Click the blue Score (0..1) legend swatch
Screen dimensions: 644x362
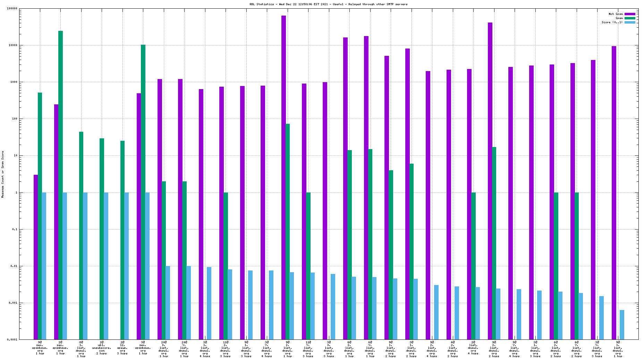point(630,22)
